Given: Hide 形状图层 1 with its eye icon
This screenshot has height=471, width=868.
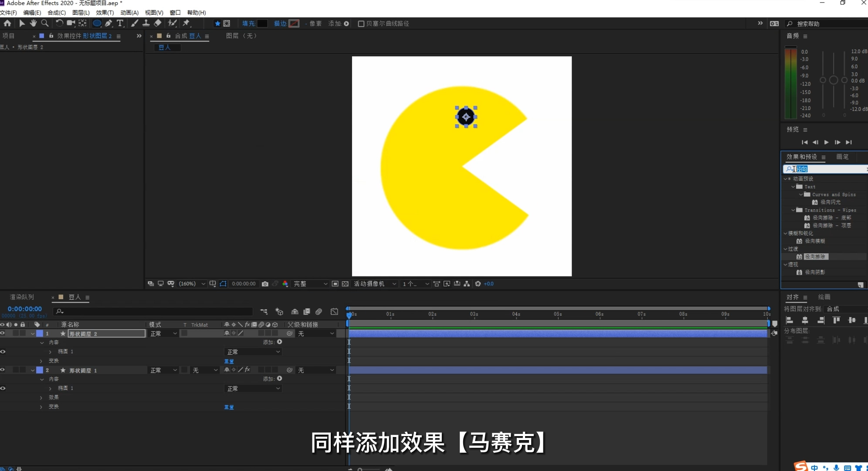Looking at the screenshot, I should (3, 370).
